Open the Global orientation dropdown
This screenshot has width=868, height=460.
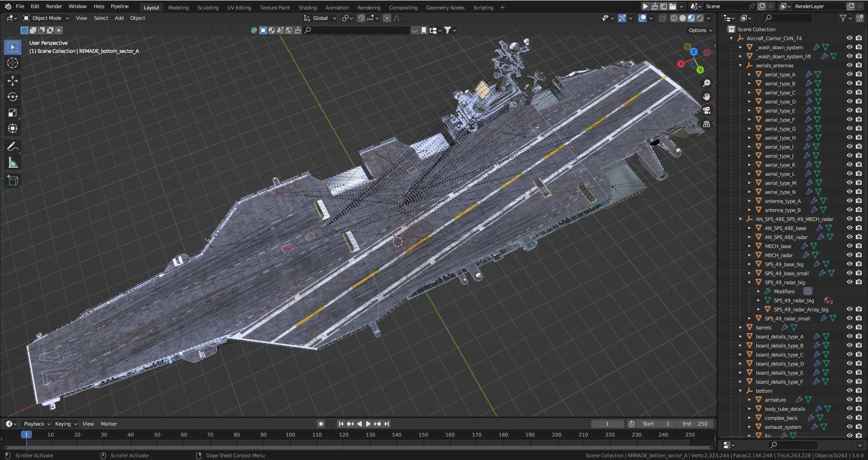click(320, 18)
